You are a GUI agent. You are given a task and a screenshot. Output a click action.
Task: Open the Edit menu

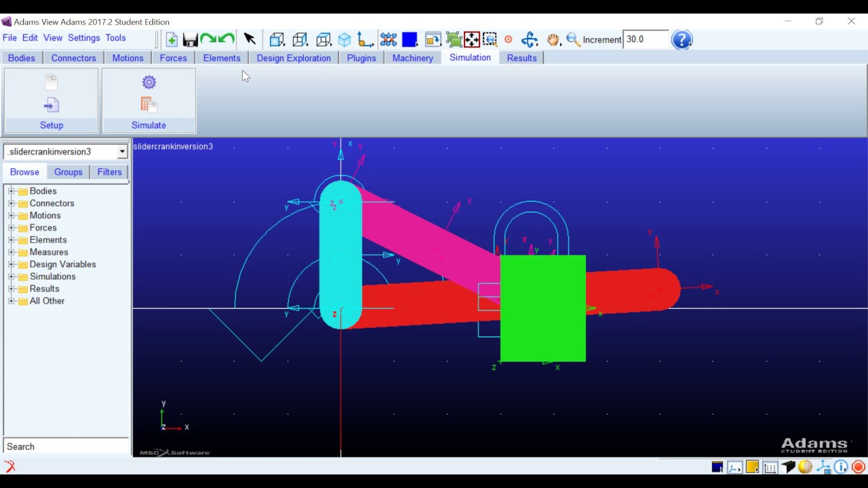pos(30,38)
